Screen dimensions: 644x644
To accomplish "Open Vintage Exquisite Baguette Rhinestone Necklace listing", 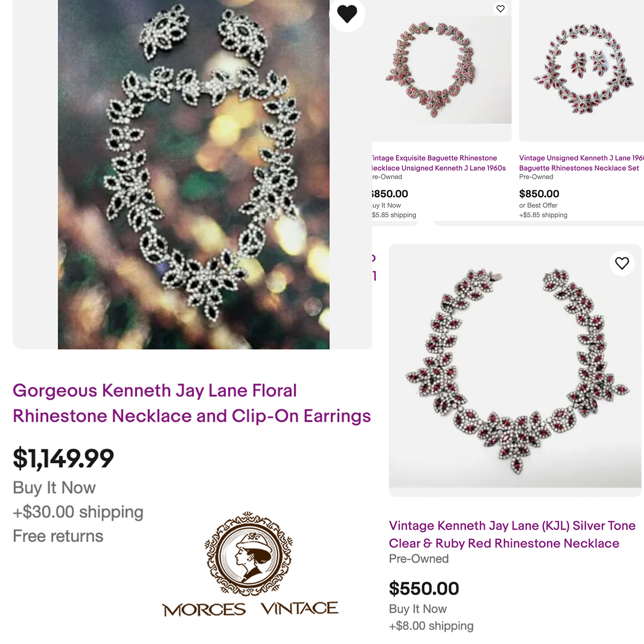I will (x=438, y=163).
